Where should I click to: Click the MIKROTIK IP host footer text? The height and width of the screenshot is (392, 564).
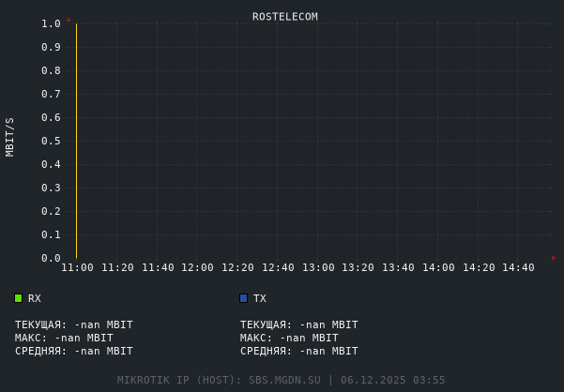coord(282,380)
